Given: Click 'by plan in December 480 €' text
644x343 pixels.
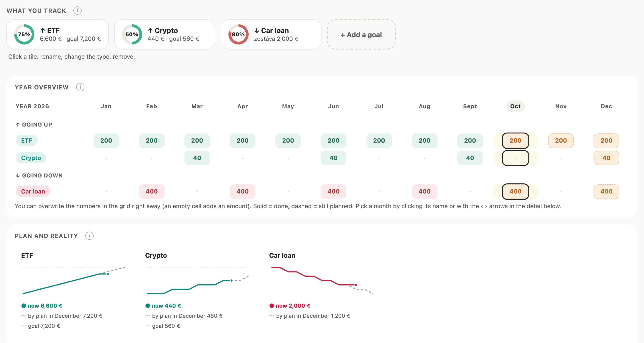Looking at the screenshot, I should pyautogui.click(x=187, y=316).
